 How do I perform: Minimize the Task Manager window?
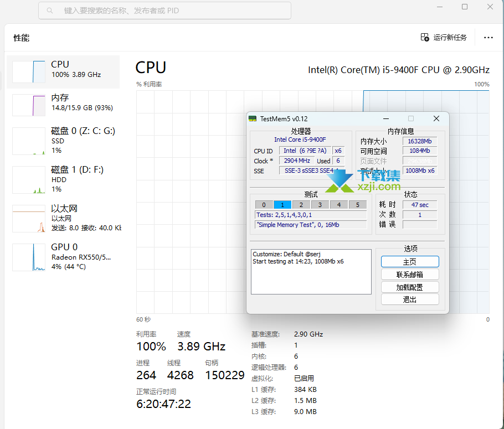tap(440, 7)
